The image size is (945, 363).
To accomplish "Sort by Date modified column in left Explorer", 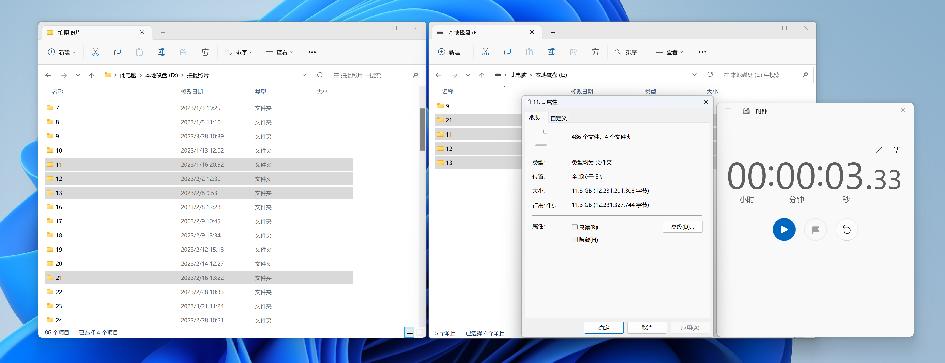I will coord(192,92).
